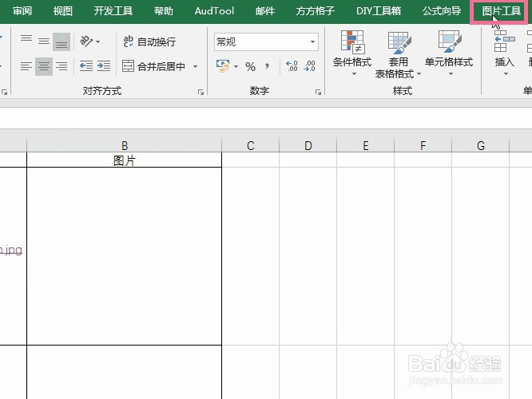Switch to the 审阅 tab

[22, 11]
